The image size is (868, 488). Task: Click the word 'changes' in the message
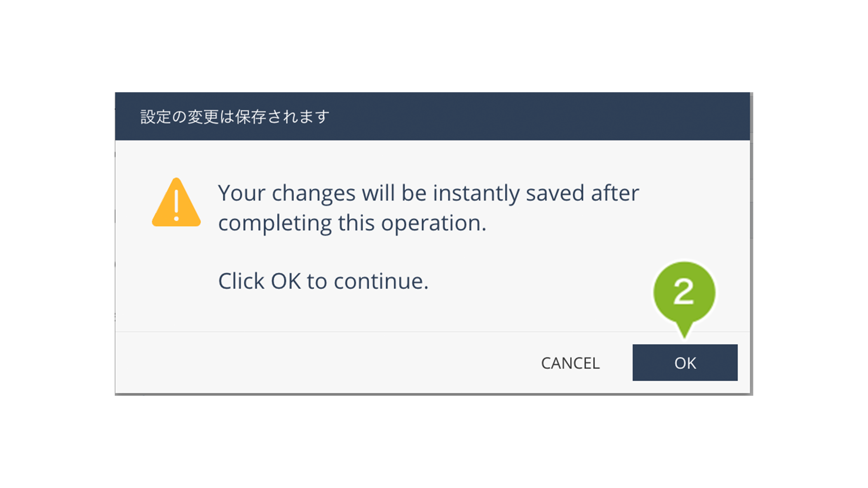tap(313, 193)
